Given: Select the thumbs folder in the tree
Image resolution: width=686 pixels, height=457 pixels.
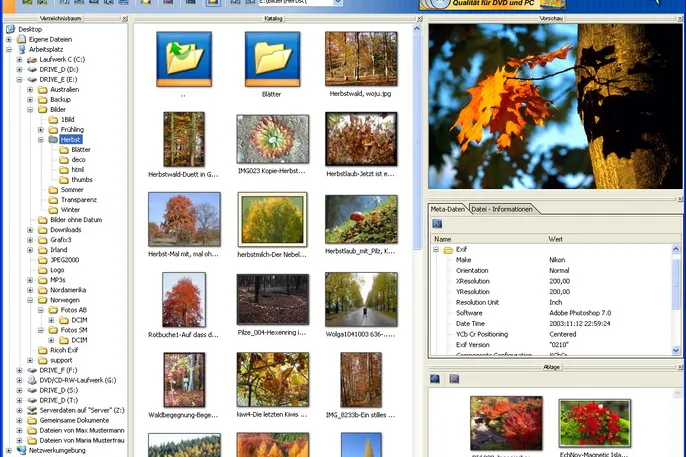Looking at the screenshot, I should 82,180.
